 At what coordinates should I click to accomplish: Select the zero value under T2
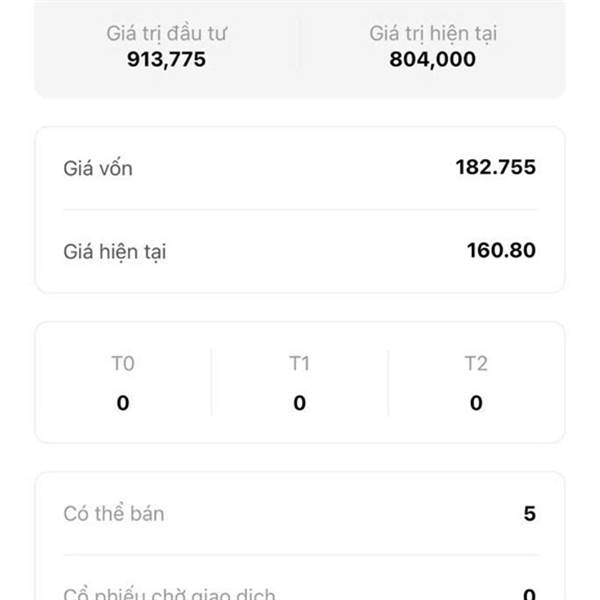[x=476, y=403]
